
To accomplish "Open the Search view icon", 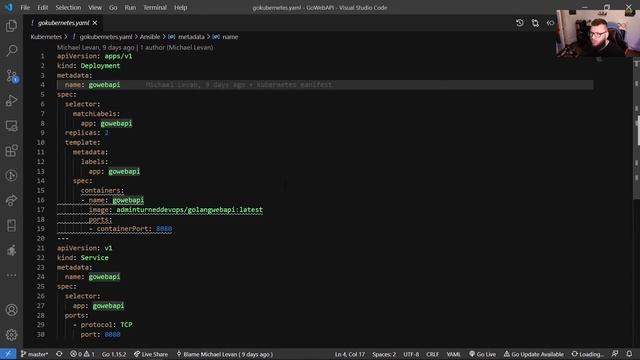I will tap(11, 51).
